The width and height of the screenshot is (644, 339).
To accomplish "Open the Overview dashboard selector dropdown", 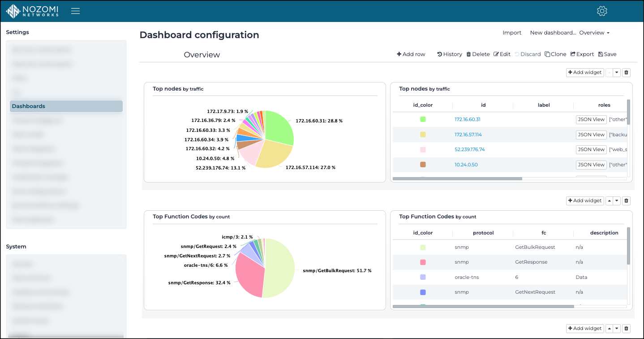I will 594,33.
